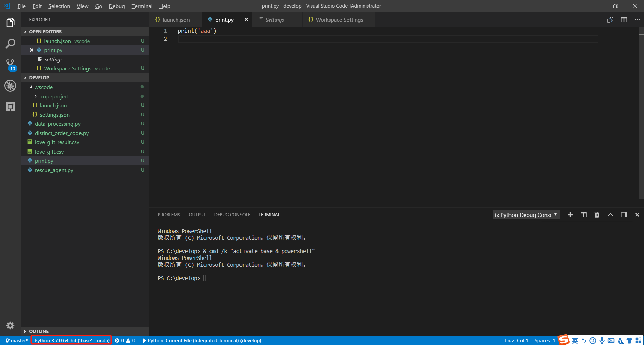Open the Terminal menu

point(142,6)
